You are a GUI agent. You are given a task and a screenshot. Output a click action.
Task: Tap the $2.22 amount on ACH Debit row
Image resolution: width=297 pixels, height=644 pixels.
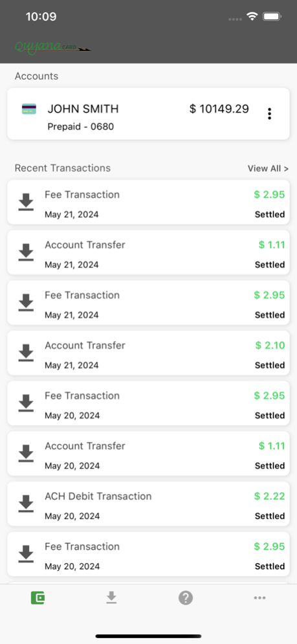pyautogui.click(x=269, y=496)
